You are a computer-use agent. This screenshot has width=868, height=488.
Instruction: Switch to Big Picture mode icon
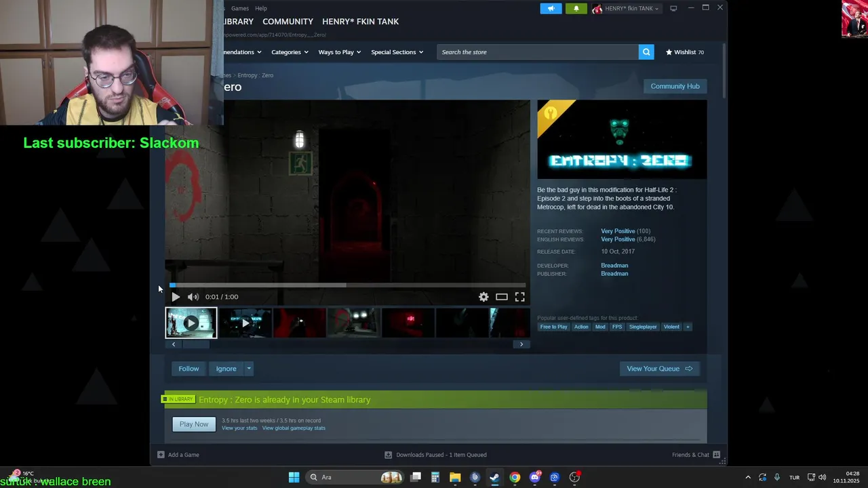[x=673, y=8]
